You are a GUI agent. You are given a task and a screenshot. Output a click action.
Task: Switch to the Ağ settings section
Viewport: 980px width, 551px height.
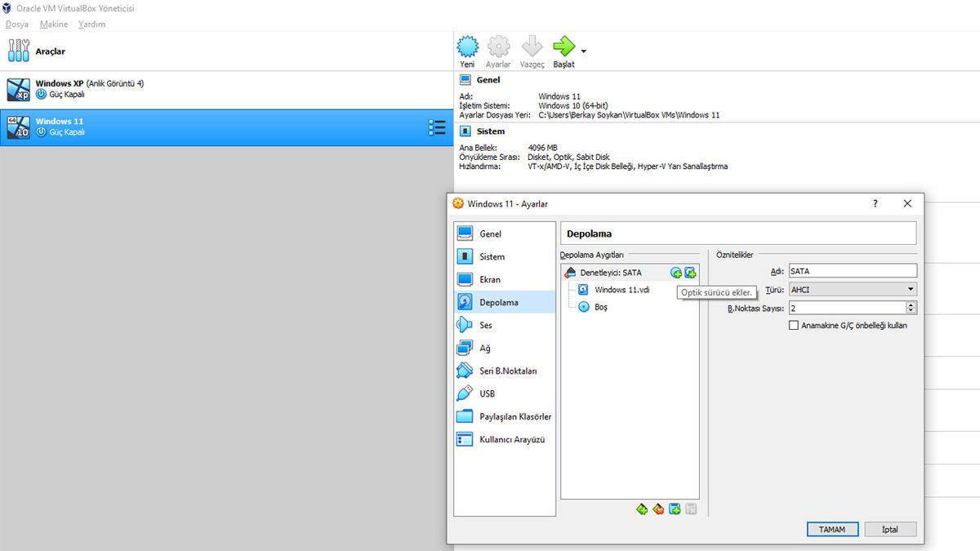tap(485, 348)
